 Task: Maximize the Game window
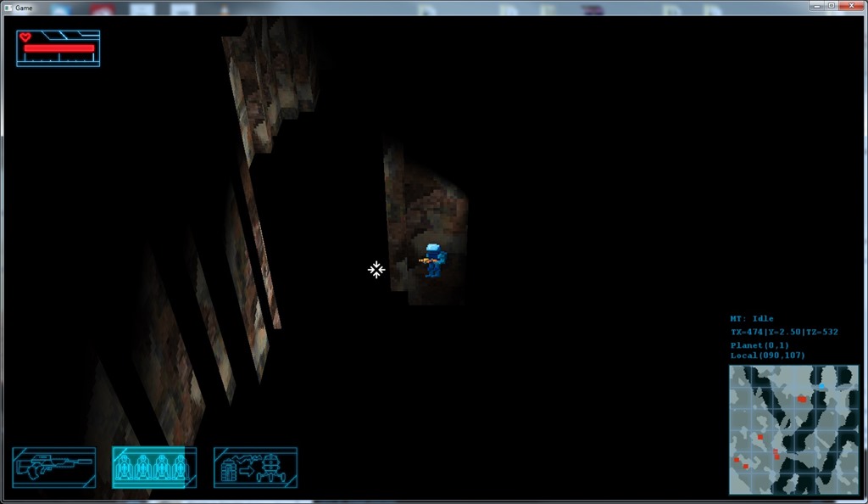point(832,6)
